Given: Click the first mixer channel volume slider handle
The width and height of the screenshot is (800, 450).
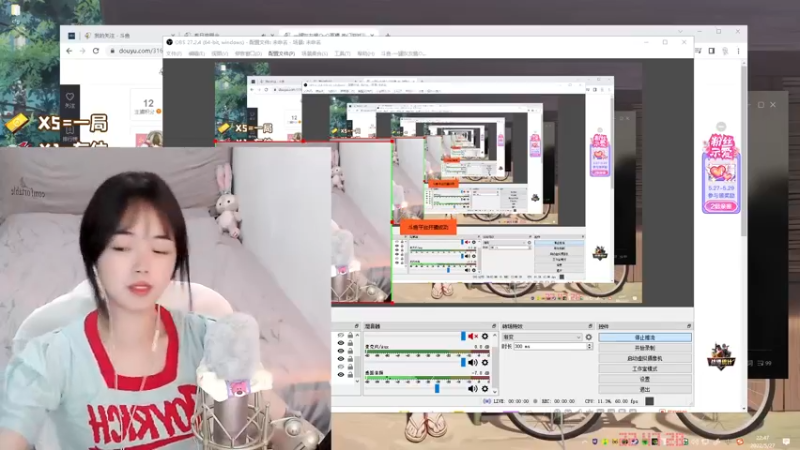Looking at the screenshot, I should tap(463, 336).
